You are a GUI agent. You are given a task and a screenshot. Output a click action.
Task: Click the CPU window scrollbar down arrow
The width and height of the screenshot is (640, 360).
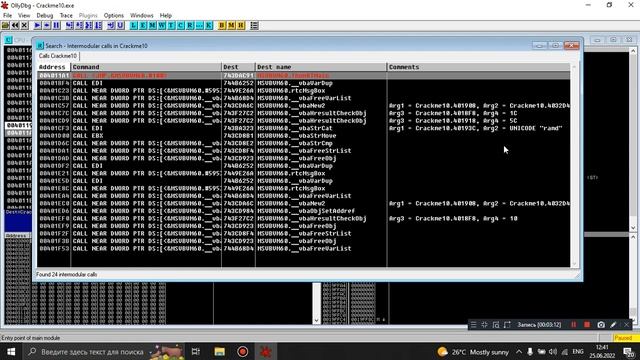pyautogui.click(x=633, y=228)
